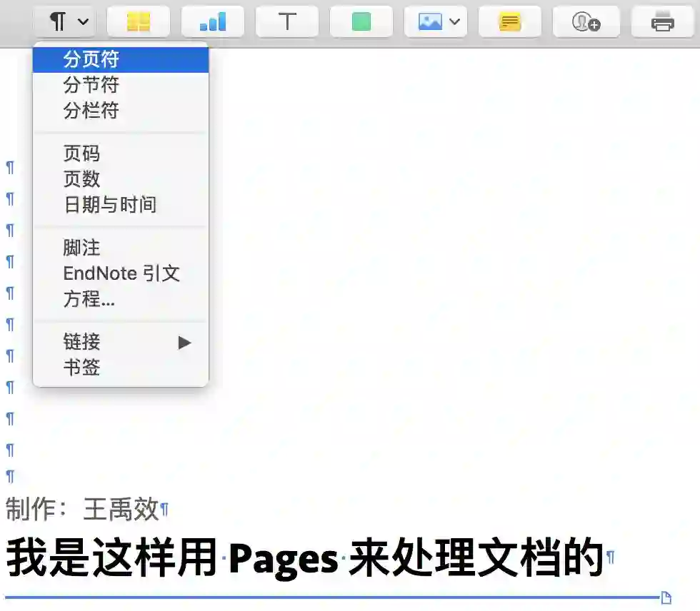Click the yellow Table toolbar icon

[x=139, y=21]
